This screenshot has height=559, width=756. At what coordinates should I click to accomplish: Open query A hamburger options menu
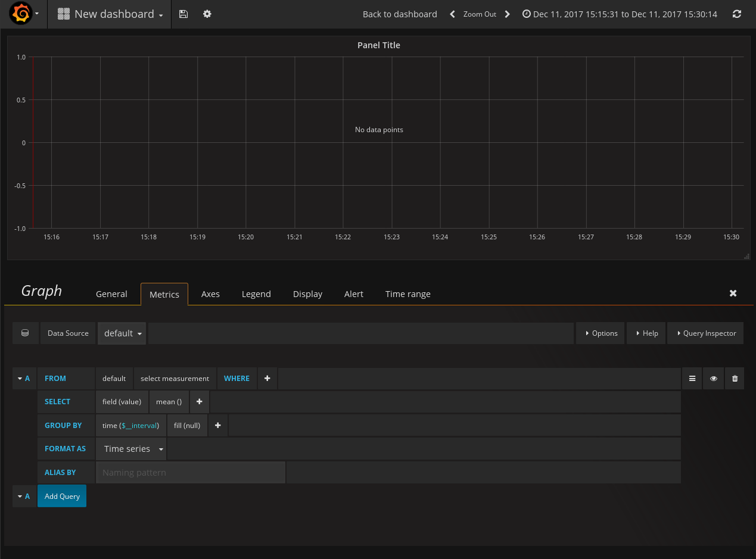click(692, 379)
